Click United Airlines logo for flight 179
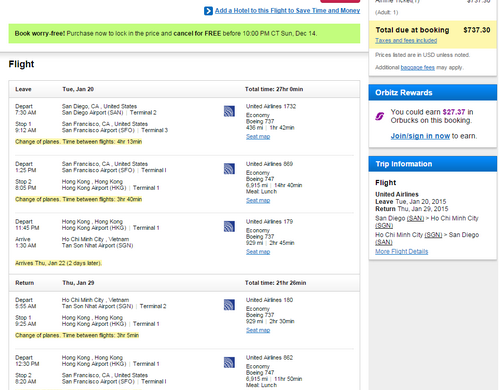 (229, 226)
